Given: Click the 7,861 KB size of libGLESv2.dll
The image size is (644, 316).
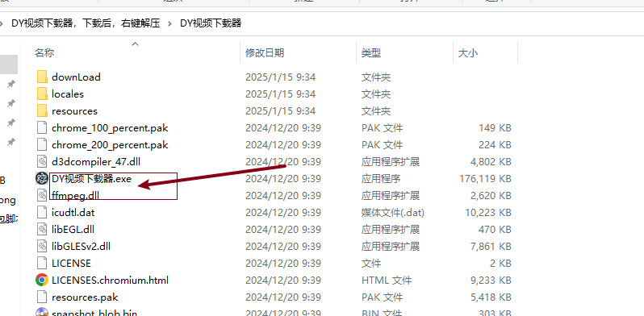Looking at the screenshot, I should tap(491, 246).
